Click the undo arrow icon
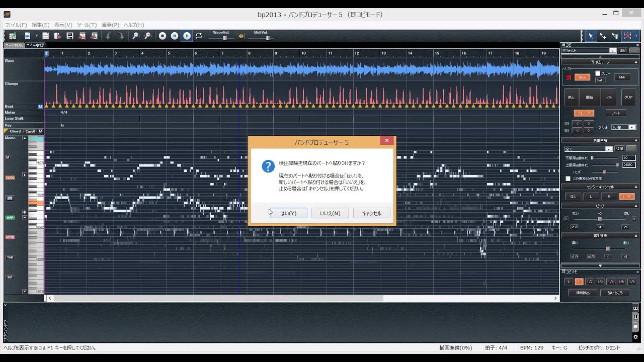Viewport: 644px width, 362px height. tap(108, 36)
